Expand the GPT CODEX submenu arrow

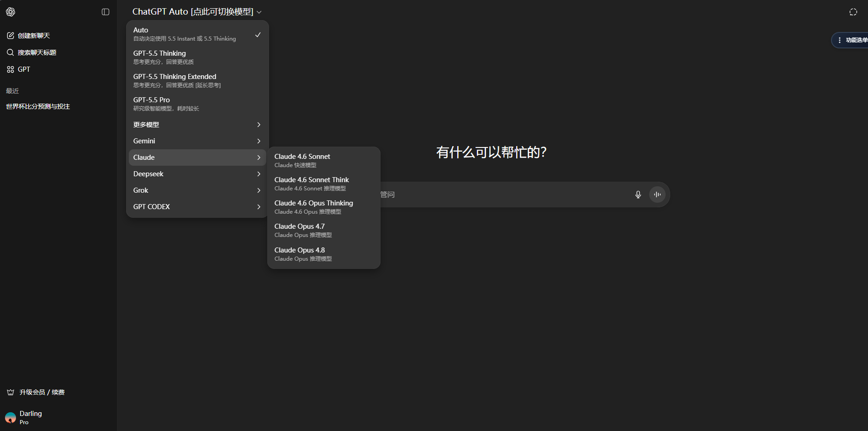(x=259, y=207)
